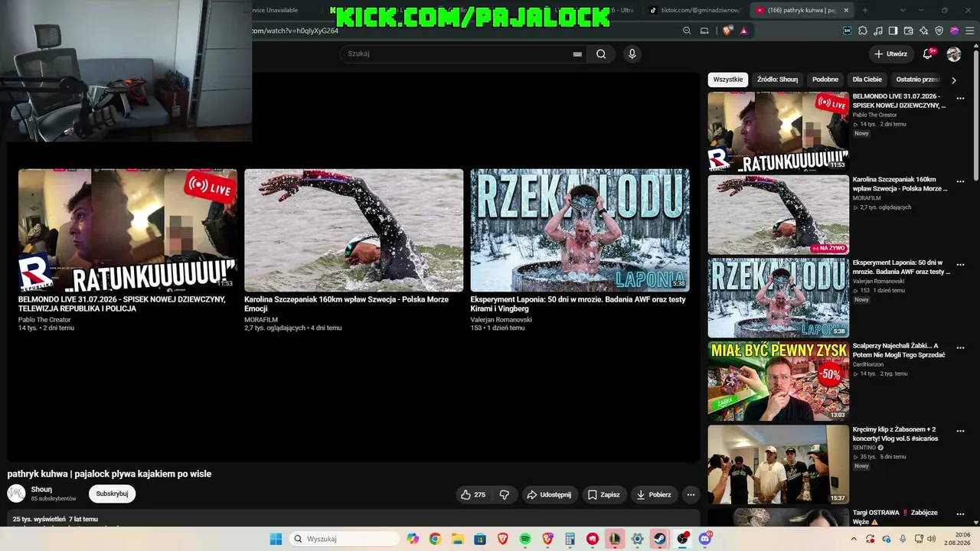
Task: Open File Explorer from the taskbar
Action: tap(457, 539)
